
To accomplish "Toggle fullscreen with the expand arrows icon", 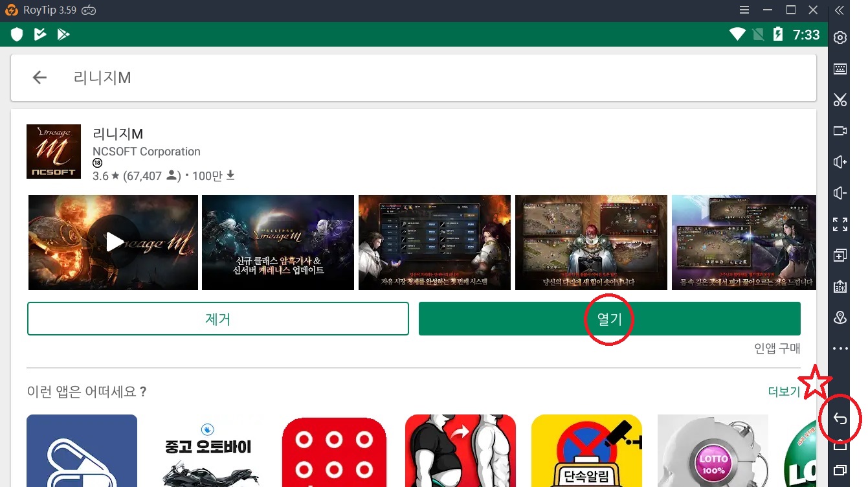I will point(840,224).
